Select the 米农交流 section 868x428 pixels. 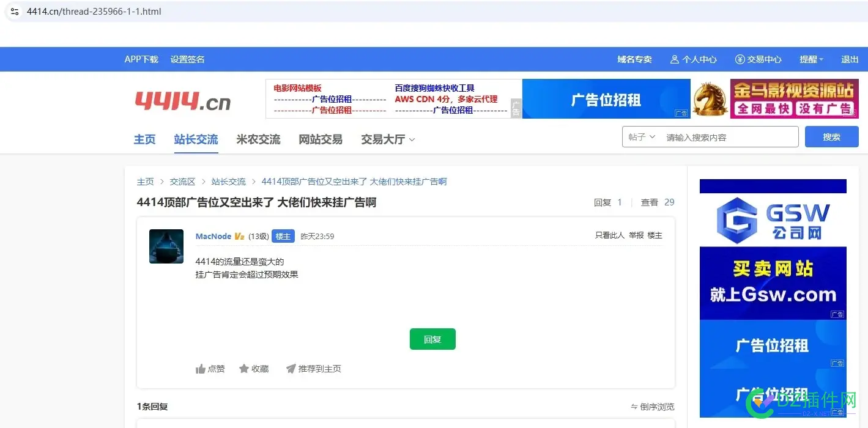[258, 139]
